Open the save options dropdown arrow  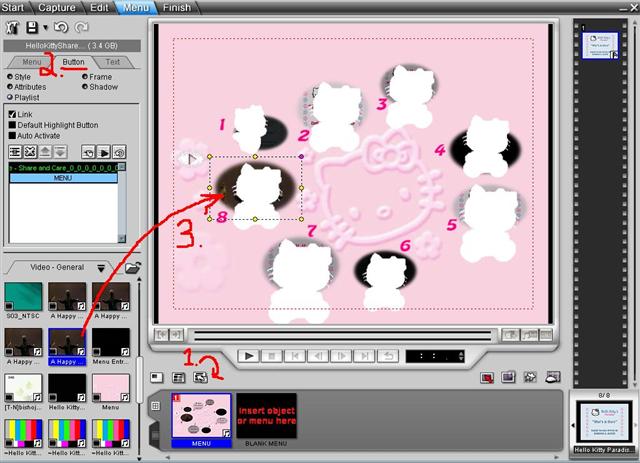click(45, 28)
